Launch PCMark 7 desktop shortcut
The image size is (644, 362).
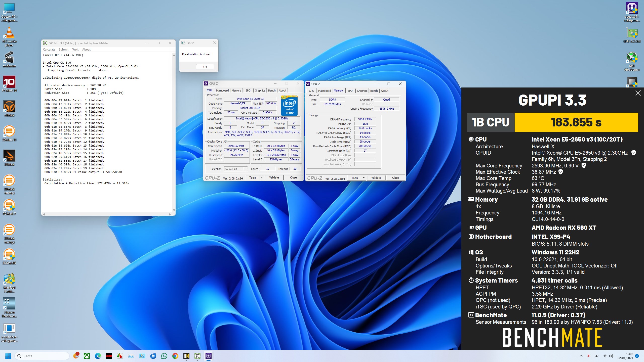[x=9, y=207]
